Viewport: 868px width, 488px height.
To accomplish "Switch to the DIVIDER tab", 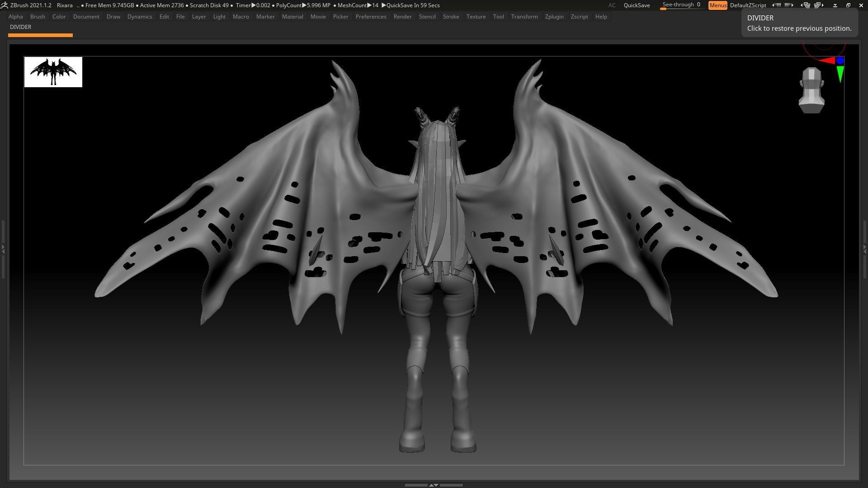I will (20, 27).
